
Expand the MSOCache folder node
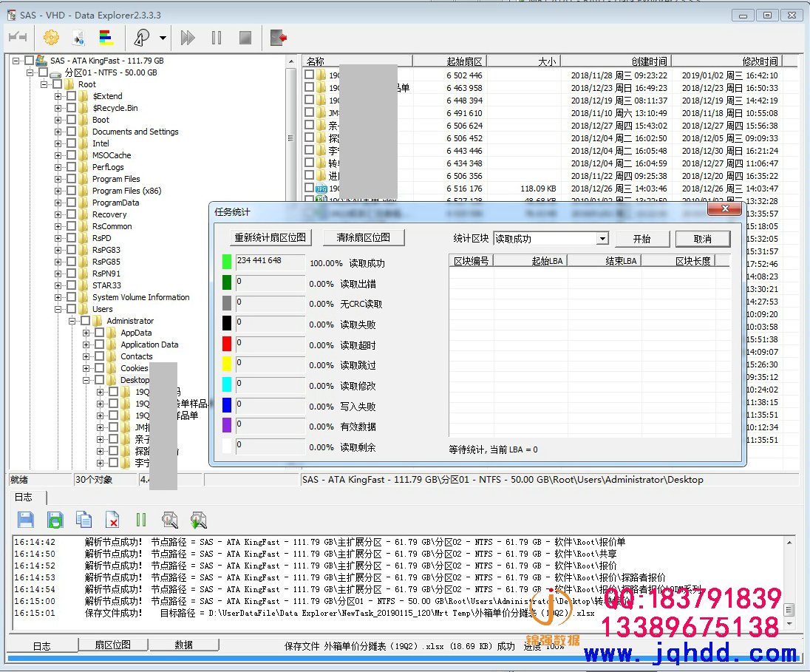click(58, 155)
